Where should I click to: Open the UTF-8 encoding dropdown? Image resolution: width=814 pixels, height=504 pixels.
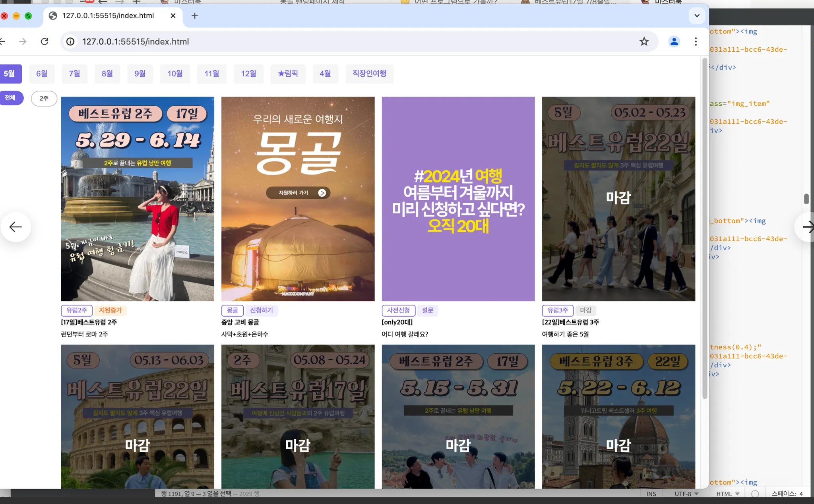coord(686,494)
